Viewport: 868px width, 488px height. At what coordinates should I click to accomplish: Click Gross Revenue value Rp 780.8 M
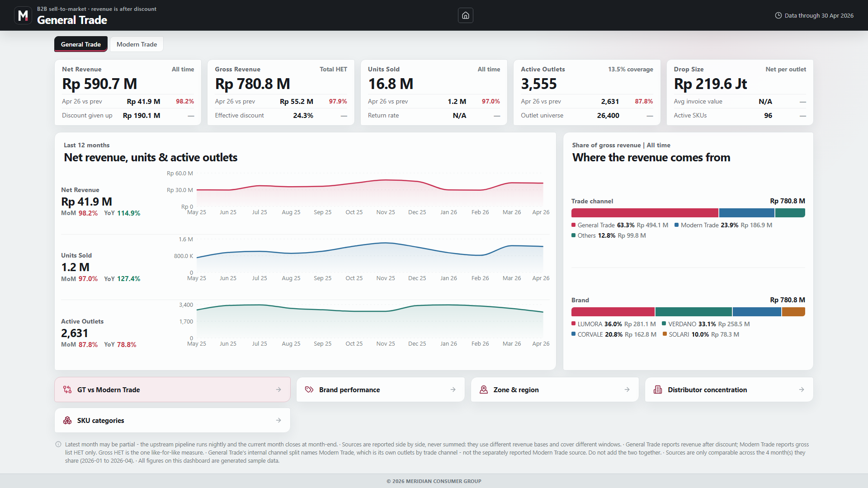coord(252,84)
